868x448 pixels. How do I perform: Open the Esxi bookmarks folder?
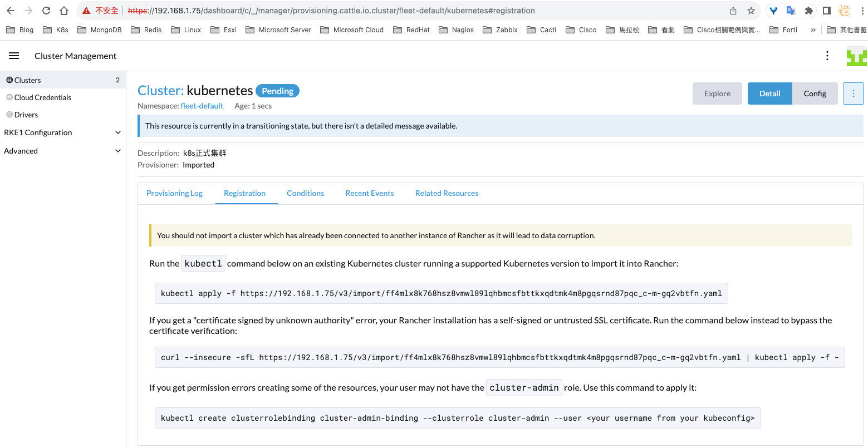pyautogui.click(x=223, y=30)
